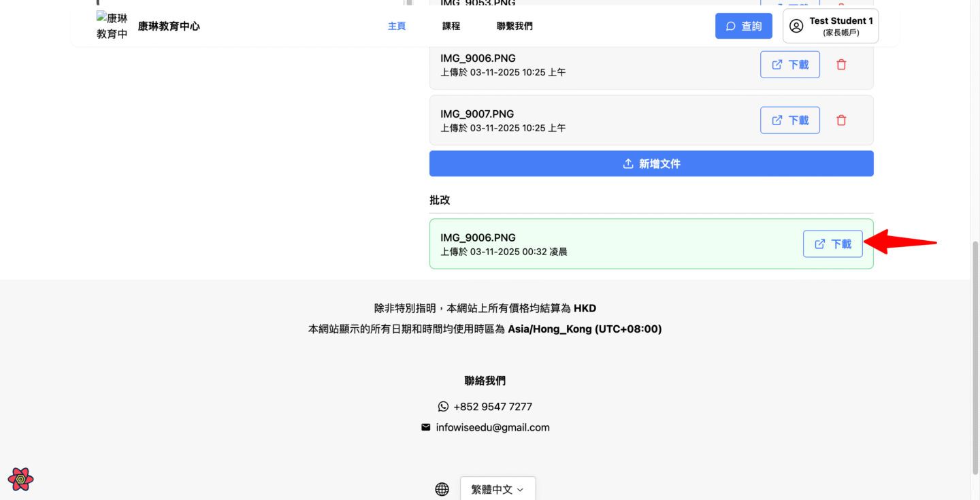
Task: Click the envelope icon next to the email
Action: [426, 428]
